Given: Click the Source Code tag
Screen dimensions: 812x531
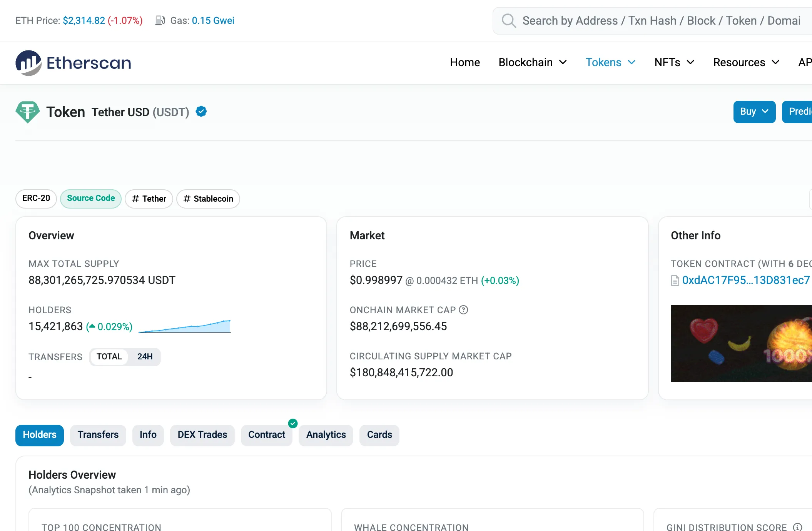Looking at the screenshot, I should [91, 199].
